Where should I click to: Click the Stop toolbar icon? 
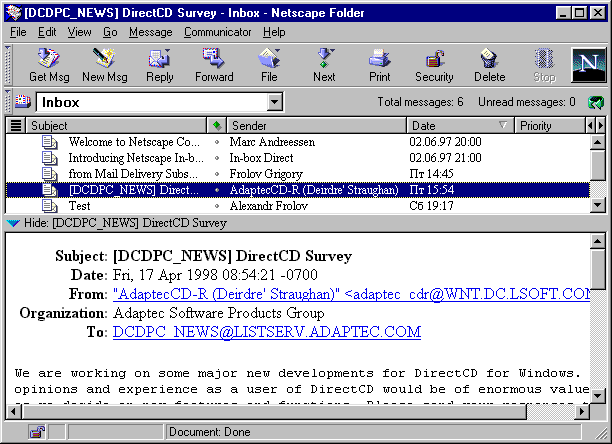tap(544, 59)
